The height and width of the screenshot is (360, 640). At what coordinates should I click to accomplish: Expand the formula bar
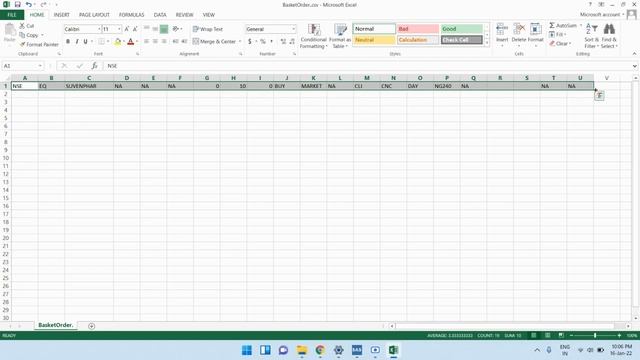(x=635, y=66)
